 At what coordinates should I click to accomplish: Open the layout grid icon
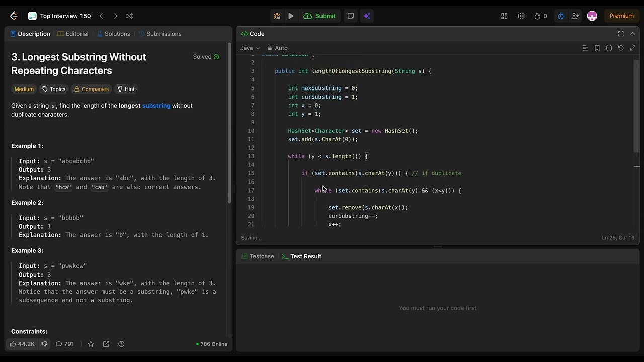[x=504, y=16]
